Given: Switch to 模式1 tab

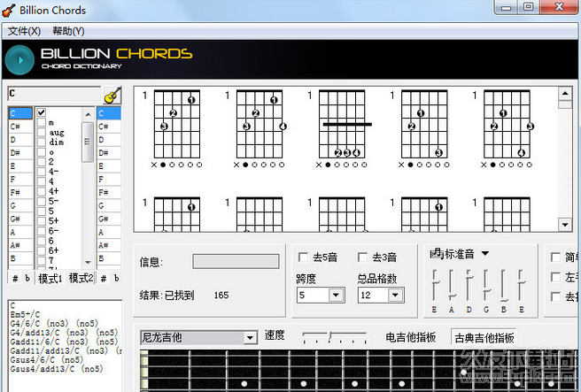Looking at the screenshot, I should coord(50,278).
